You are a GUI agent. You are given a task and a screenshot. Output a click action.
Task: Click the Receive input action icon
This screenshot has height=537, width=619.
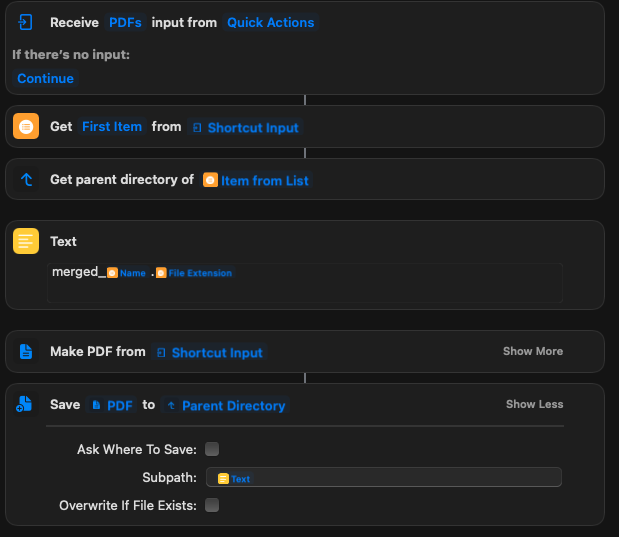click(x=26, y=22)
